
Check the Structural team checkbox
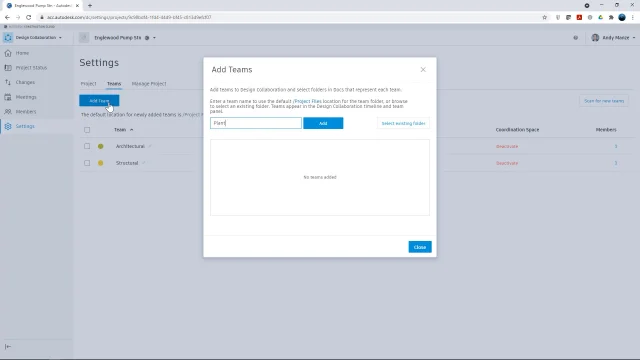click(87, 163)
